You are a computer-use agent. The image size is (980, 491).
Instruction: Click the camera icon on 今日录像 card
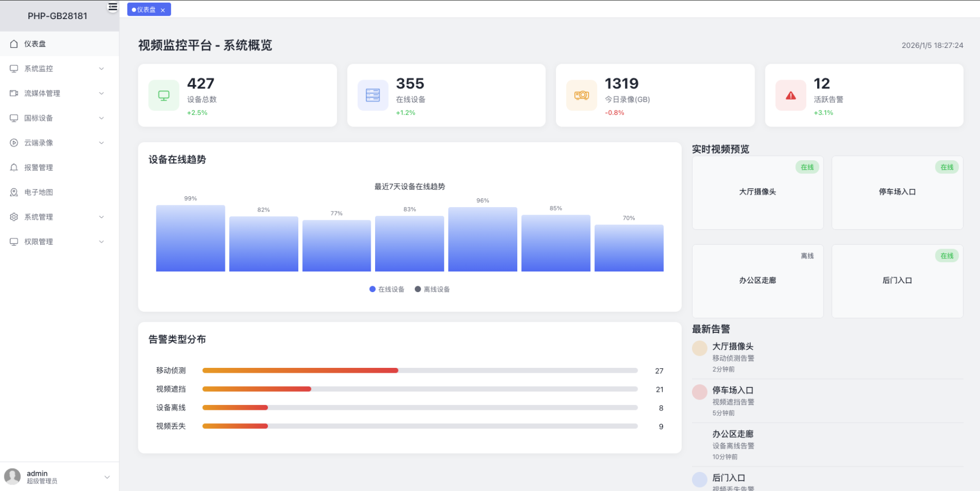581,95
